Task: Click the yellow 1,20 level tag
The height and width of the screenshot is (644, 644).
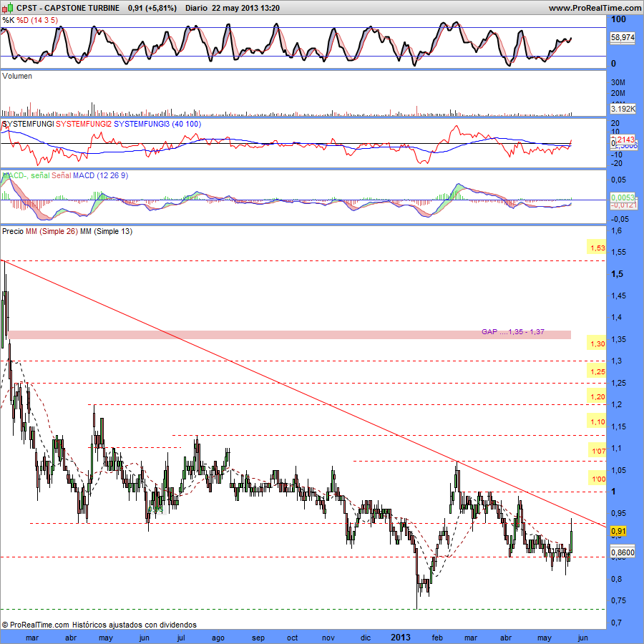Action: click(x=597, y=396)
